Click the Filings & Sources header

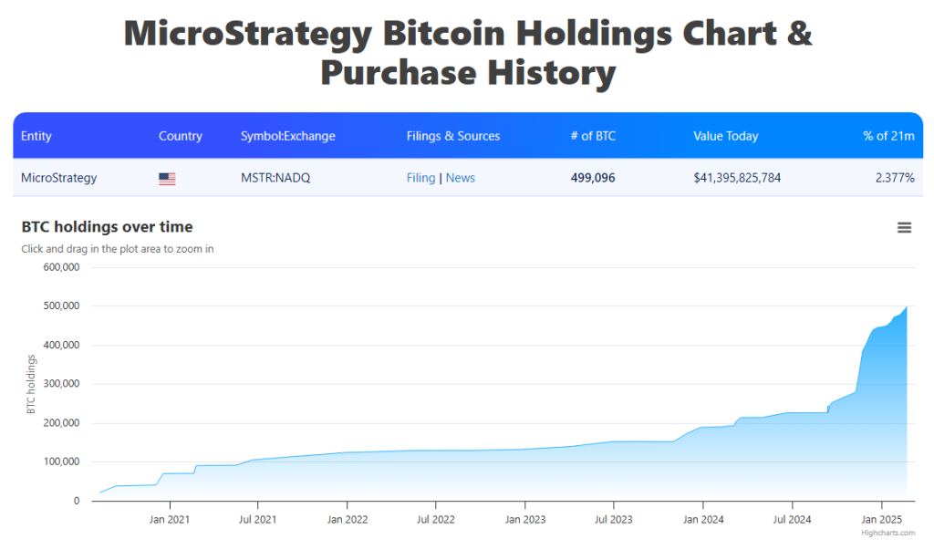coord(453,136)
